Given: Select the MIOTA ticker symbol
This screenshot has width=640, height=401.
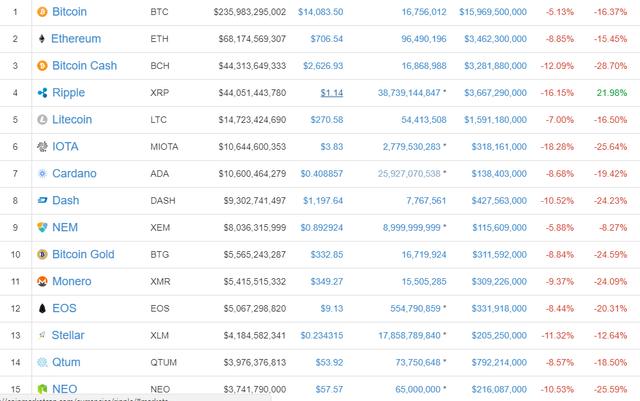Looking at the screenshot, I should [x=164, y=147].
